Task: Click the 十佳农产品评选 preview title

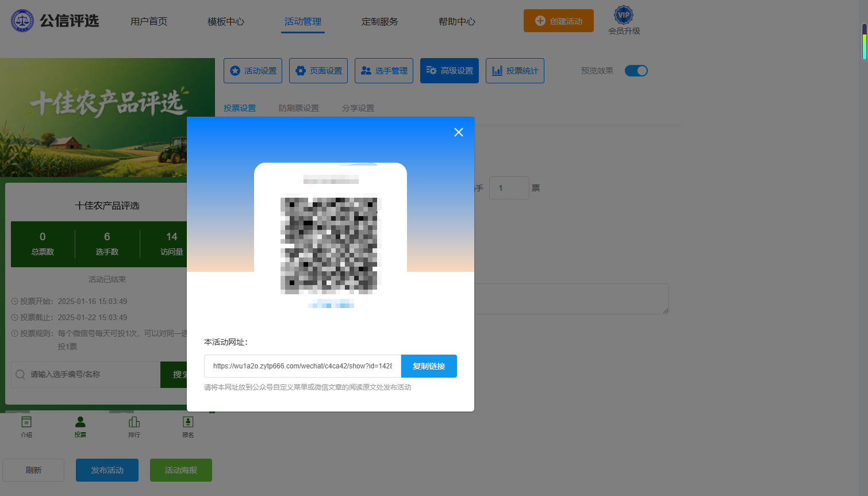Action: (107, 205)
